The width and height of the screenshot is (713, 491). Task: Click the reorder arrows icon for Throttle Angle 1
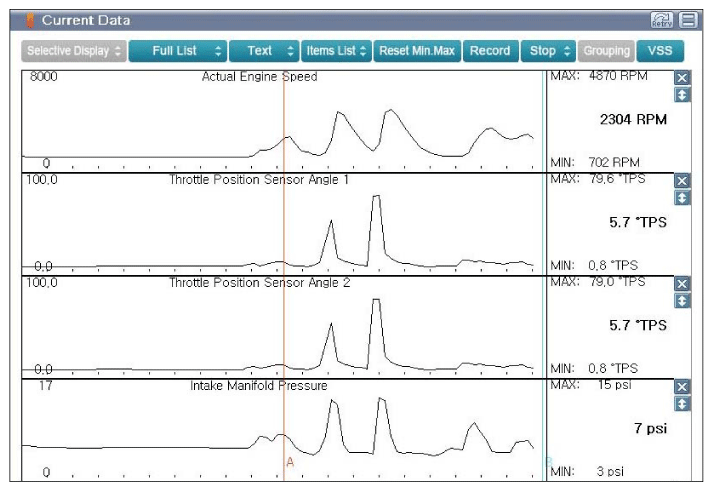coord(682,198)
